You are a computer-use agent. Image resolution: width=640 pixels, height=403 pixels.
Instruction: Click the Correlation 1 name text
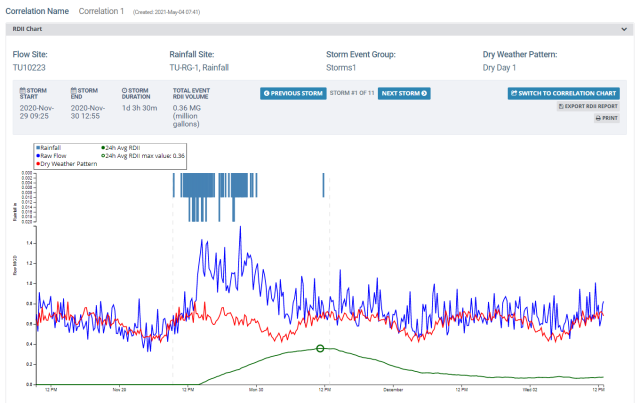[101, 11]
